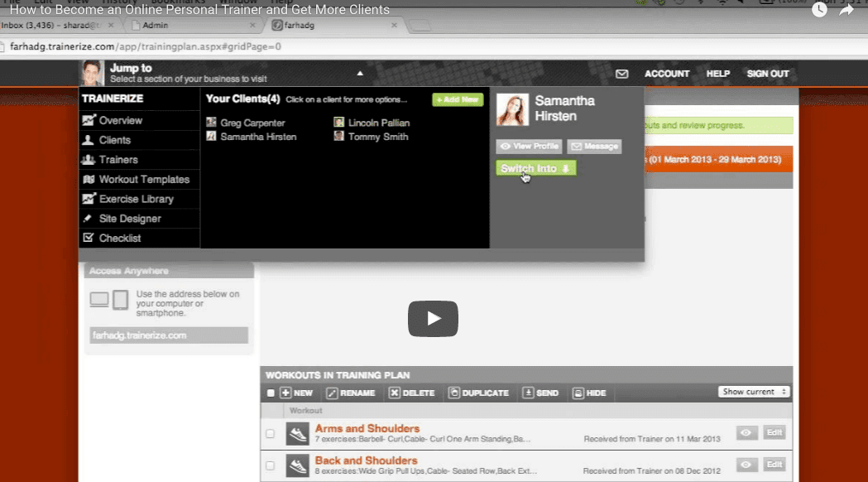Check the Arms and Shoulders checkbox
Image resolution: width=868 pixels, height=482 pixels.
click(x=270, y=434)
